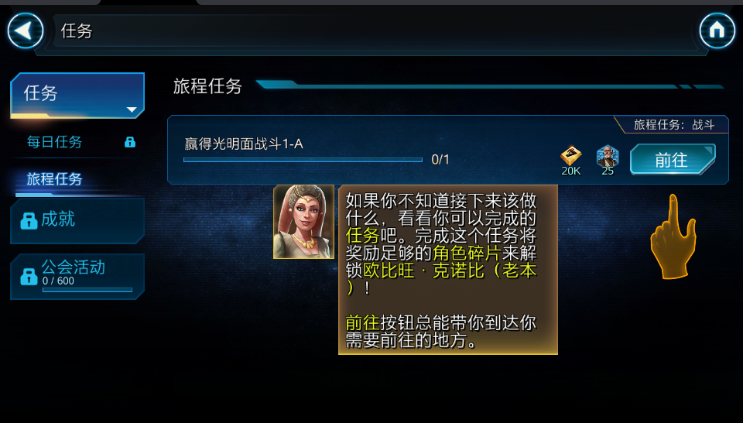Tap the tutorial tip text box
This screenshot has height=423, width=743.
tap(448, 270)
